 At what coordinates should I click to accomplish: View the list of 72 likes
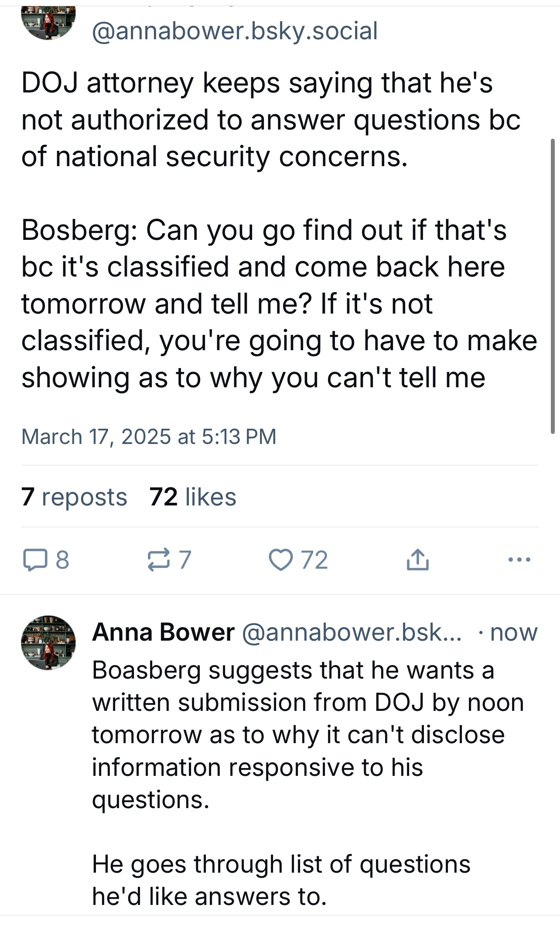point(193,497)
